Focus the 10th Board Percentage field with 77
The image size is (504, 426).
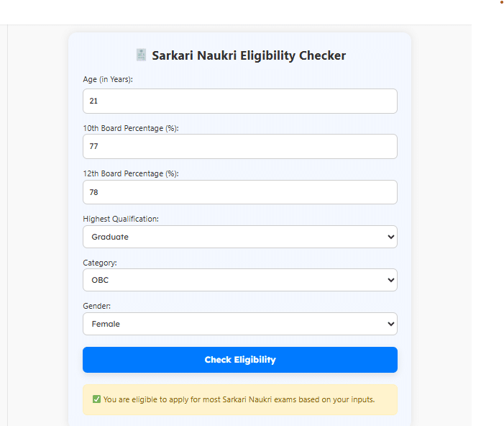(240, 146)
